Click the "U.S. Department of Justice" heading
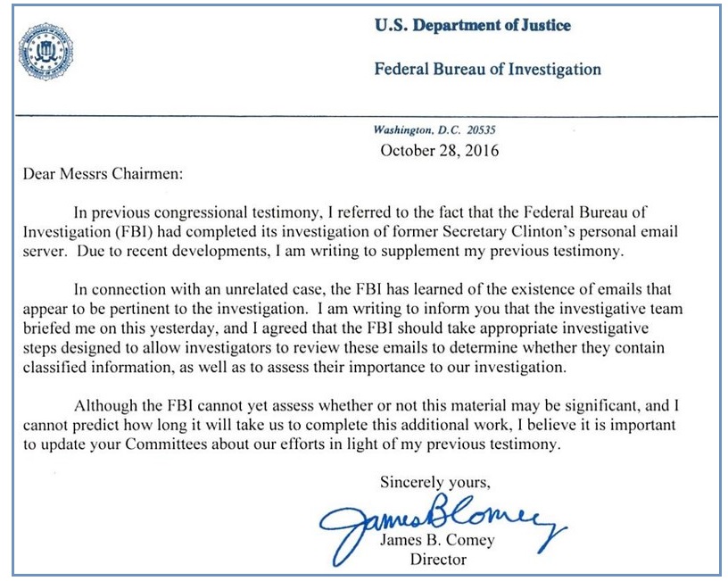 click(473, 26)
